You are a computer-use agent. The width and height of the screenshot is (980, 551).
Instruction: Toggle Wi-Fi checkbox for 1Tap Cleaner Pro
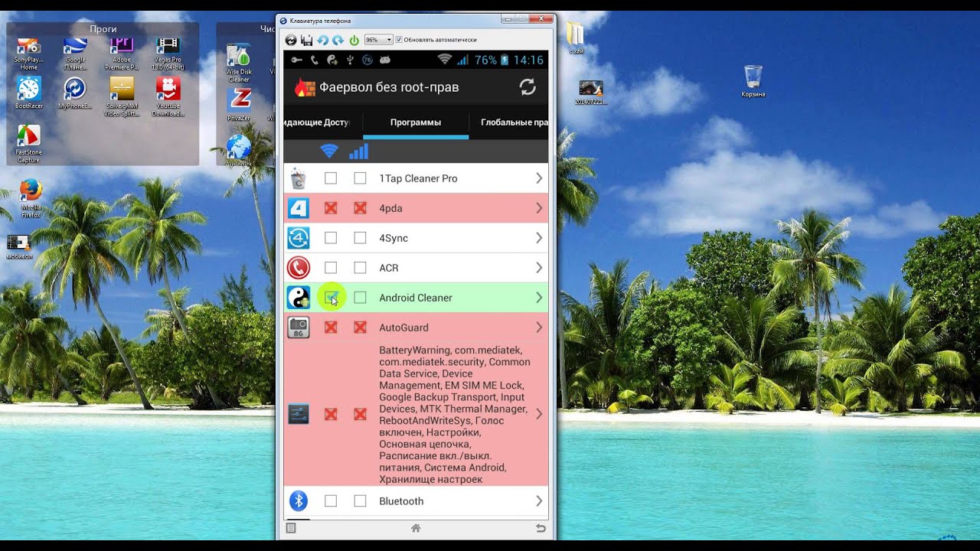(331, 178)
